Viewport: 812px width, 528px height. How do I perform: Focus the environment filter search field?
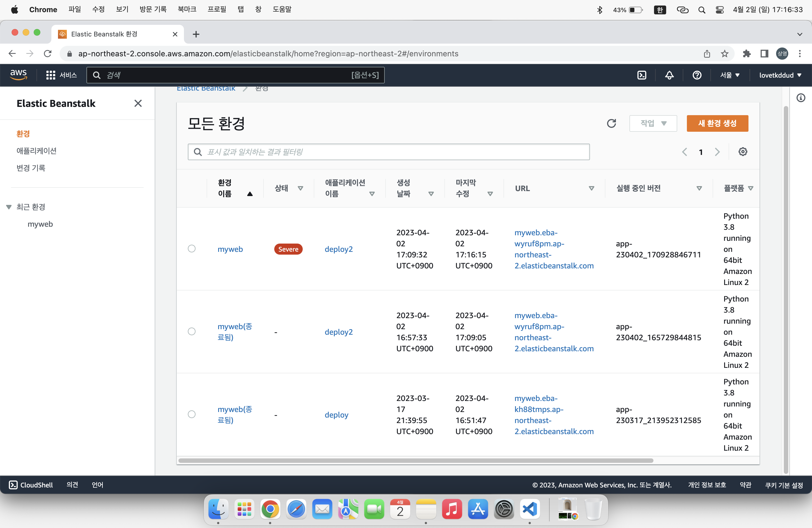pyautogui.click(x=389, y=152)
